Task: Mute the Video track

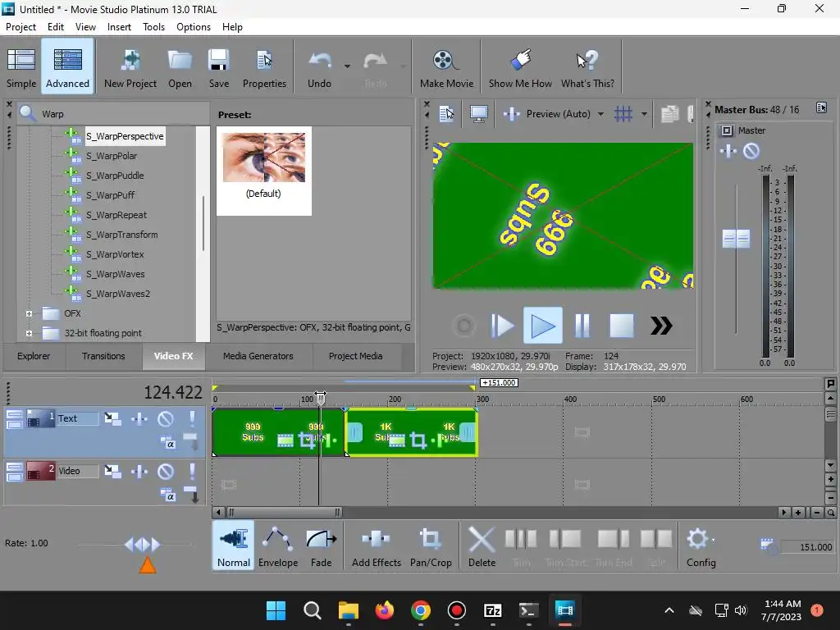Action: (x=166, y=472)
